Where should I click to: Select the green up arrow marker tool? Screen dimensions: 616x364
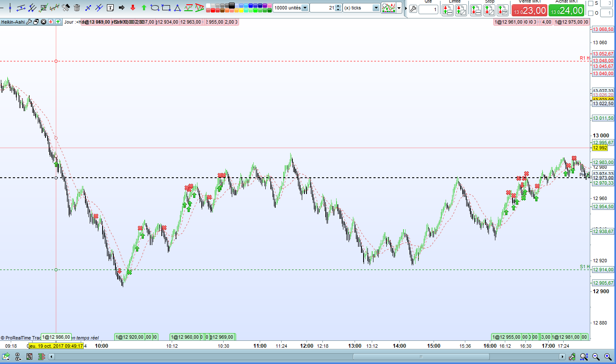coord(144,8)
